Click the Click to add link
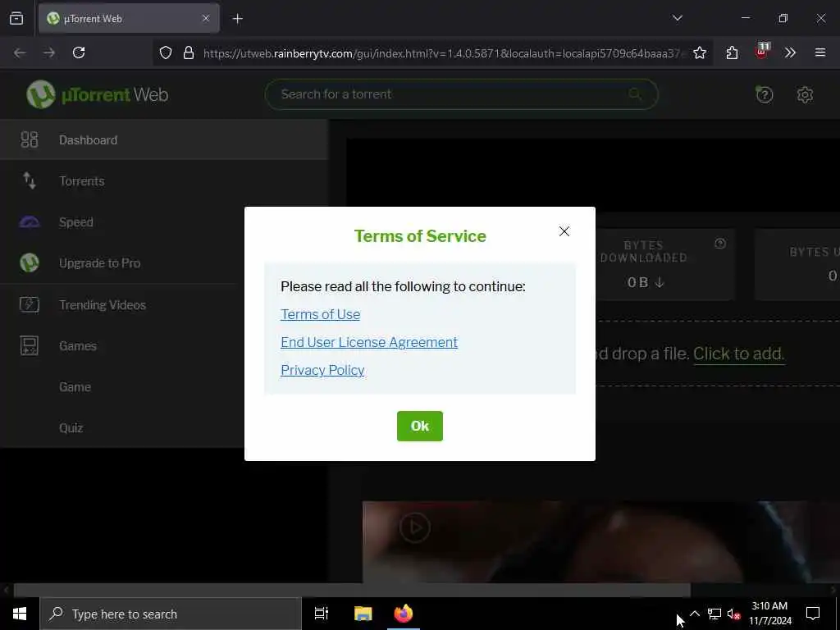840x630 pixels. (x=739, y=354)
